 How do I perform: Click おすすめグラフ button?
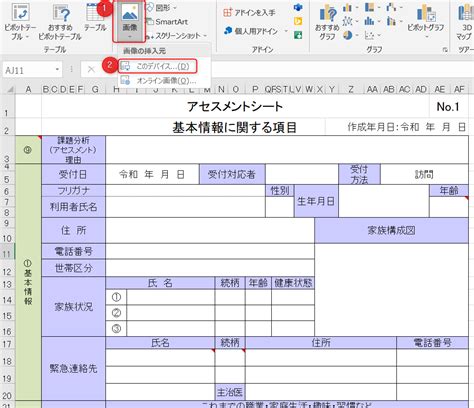(x=327, y=23)
